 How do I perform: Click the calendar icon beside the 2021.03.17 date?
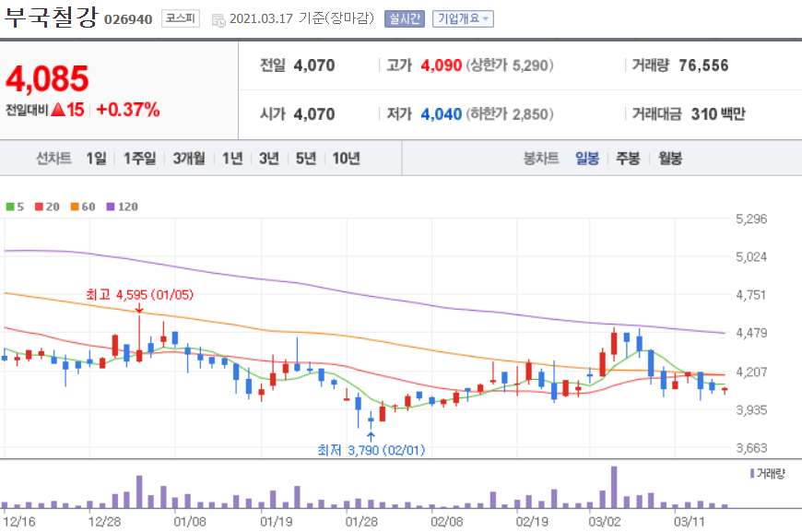point(218,20)
